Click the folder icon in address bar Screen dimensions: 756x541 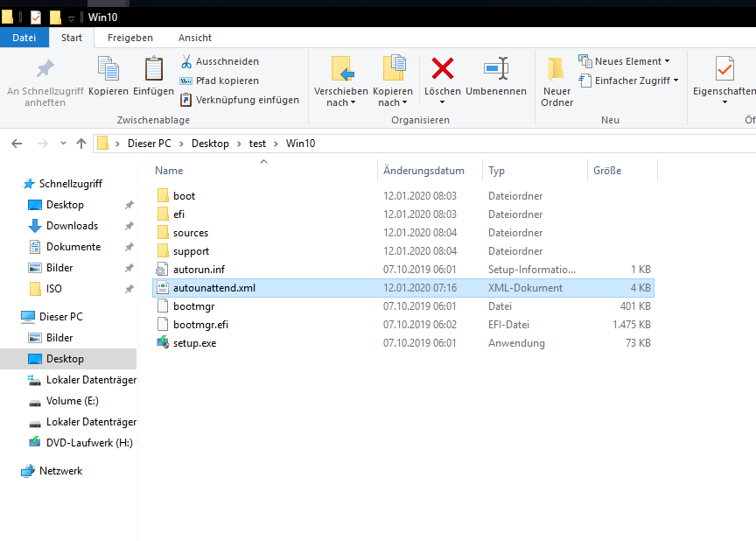tap(102, 144)
